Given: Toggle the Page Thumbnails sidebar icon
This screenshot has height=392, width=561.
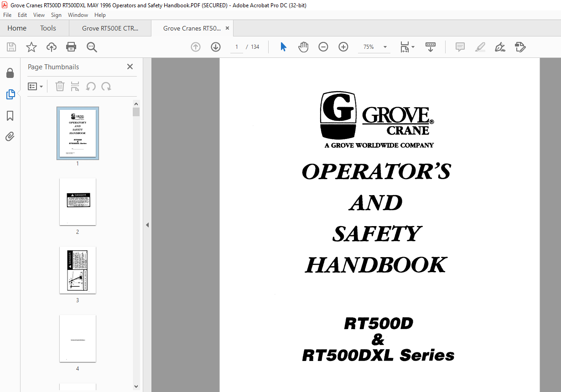Looking at the screenshot, I should pyautogui.click(x=10, y=94).
